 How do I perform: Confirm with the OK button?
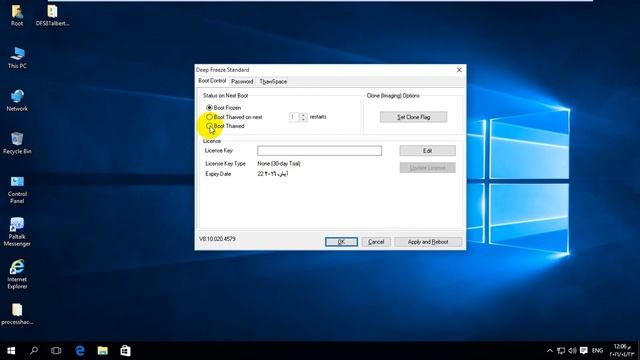point(341,242)
